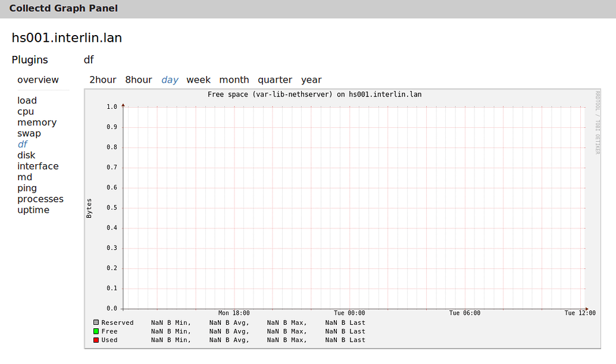Click the '0.0' y-axis value
The image size is (616, 364).
[x=112, y=309]
